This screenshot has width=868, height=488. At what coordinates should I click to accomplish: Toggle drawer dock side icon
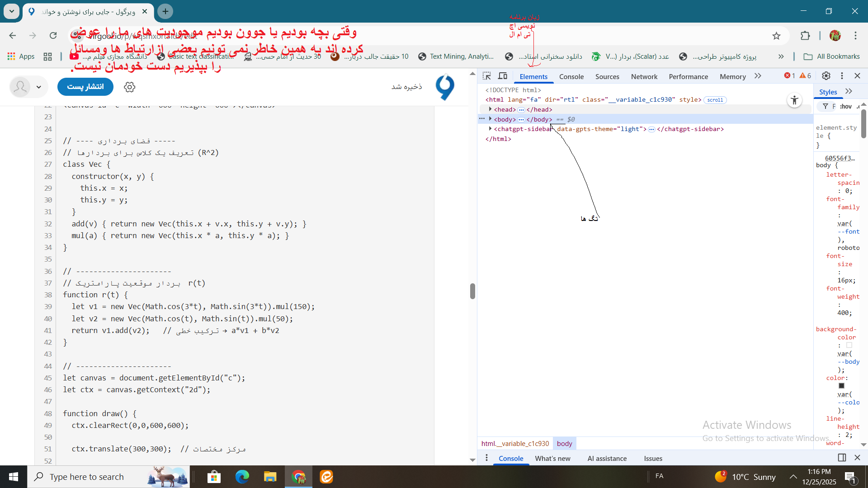click(x=842, y=458)
